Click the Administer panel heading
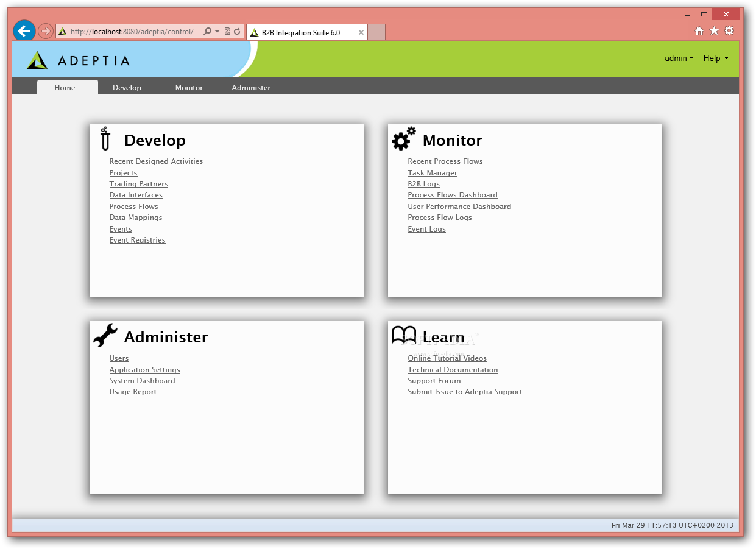The width and height of the screenshot is (756, 549). pyautogui.click(x=166, y=337)
